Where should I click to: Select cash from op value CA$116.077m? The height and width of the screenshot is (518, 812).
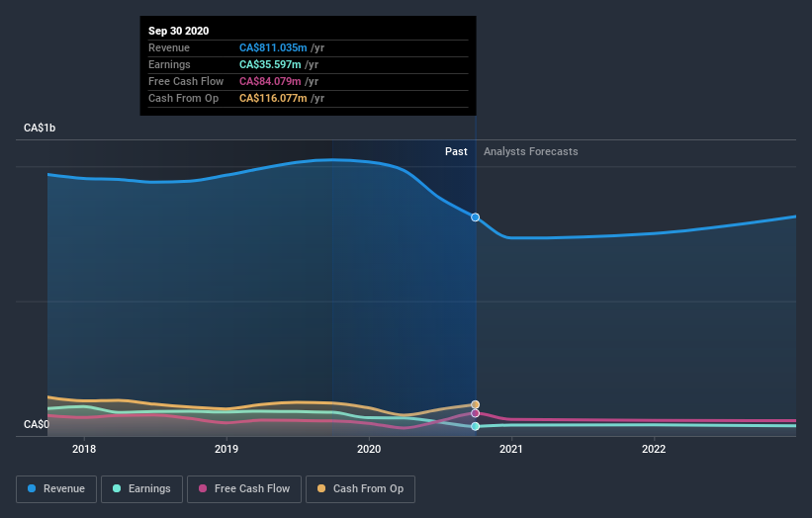(273, 98)
